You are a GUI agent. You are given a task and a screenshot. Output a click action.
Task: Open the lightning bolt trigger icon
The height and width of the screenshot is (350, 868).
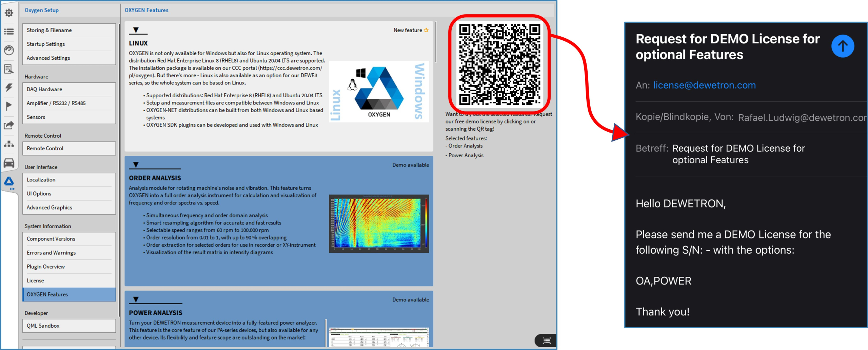coord(9,87)
